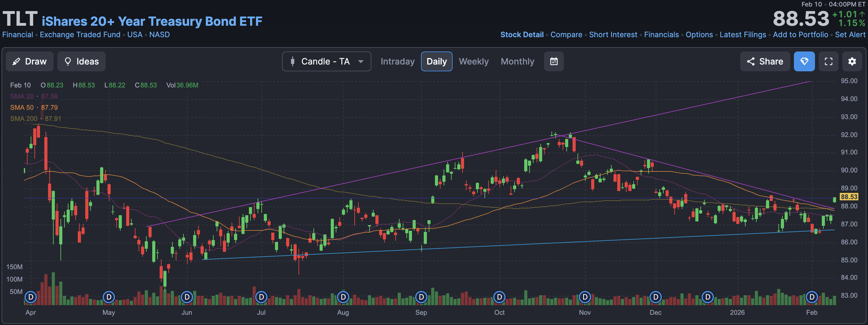The image size is (868, 325).
Task: Switch to the Weekly timeframe
Action: [473, 61]
